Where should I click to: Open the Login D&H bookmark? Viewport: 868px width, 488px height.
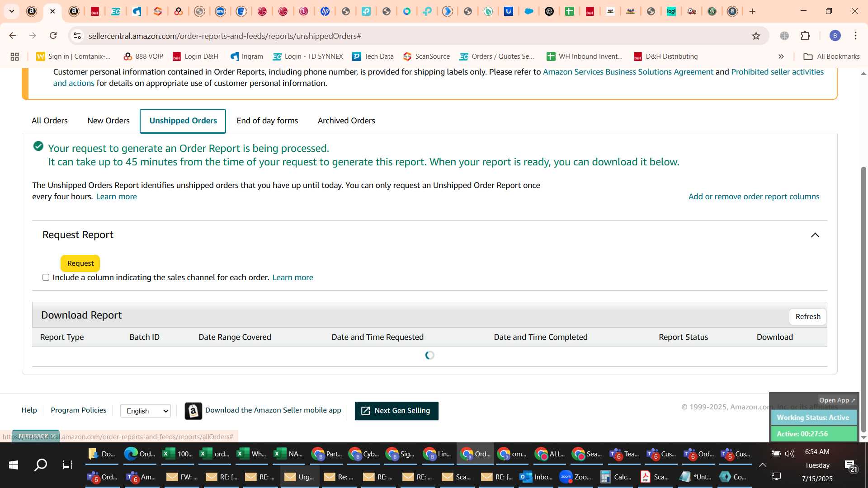pyautogui.click(x=195, y=56)
